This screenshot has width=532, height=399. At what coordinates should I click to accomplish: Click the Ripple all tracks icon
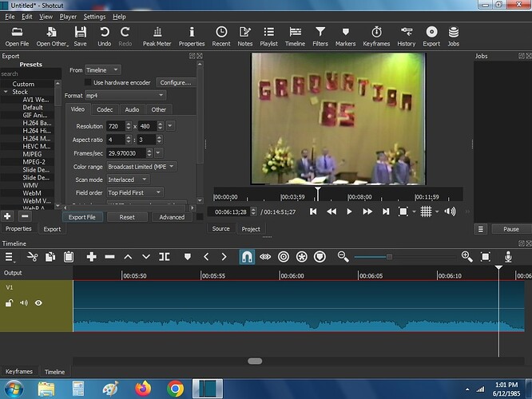[x=301, y=257]
